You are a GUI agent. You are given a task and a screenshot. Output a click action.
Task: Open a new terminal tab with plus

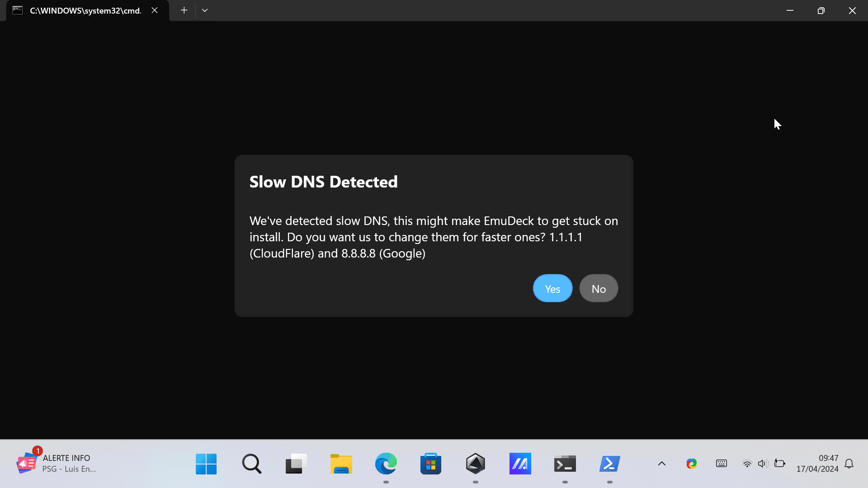coord(184,10)
